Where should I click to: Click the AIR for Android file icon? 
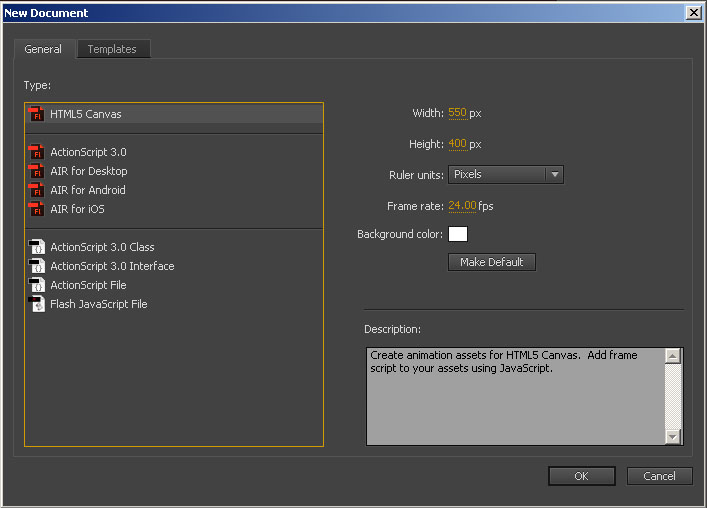pyautogui.click(x=37, y=190)
